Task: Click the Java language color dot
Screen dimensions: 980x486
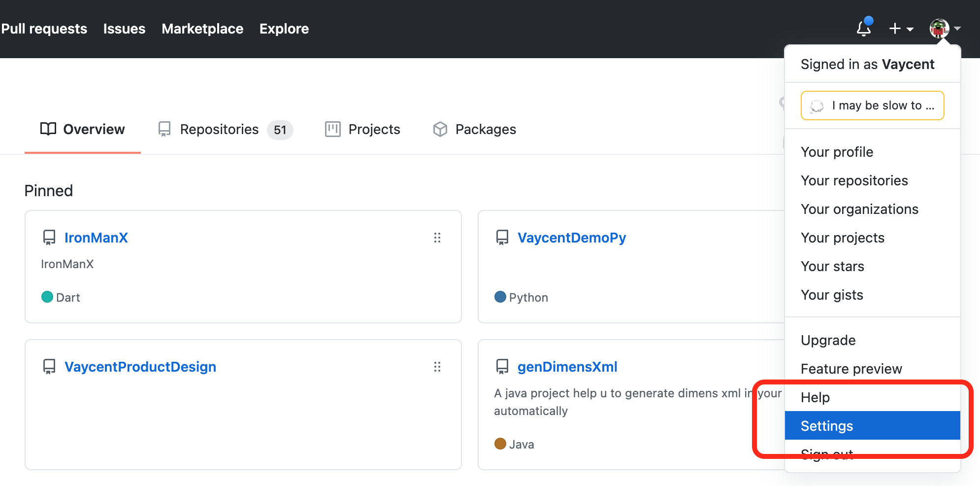Action: pyautogui.click(x=500, y=444)
